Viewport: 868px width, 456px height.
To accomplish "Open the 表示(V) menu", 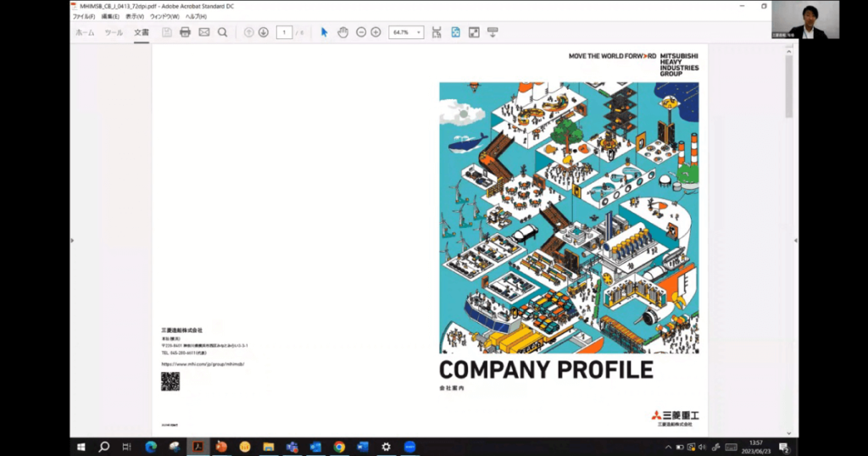I will click(135, 17).
